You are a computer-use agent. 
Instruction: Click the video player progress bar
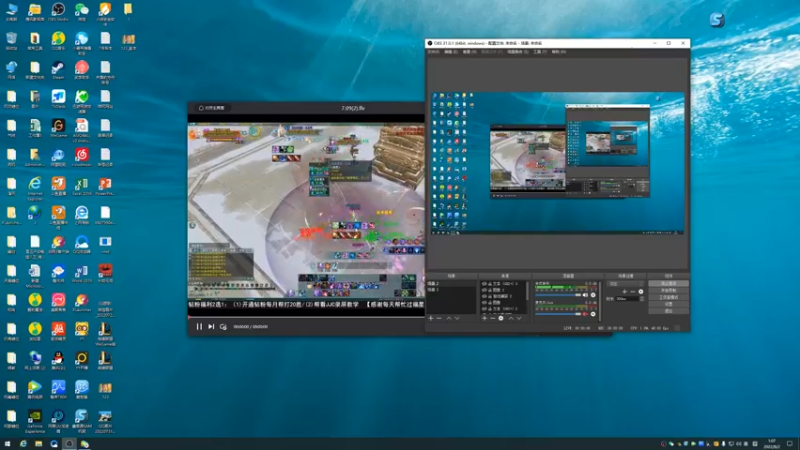306,317
